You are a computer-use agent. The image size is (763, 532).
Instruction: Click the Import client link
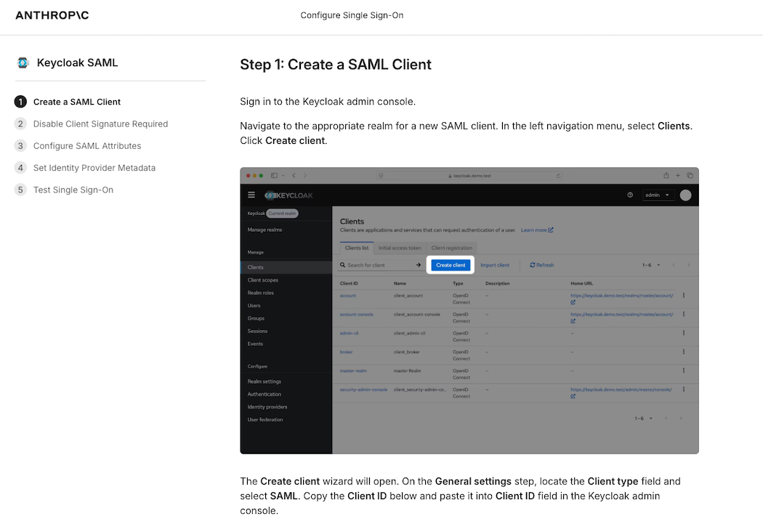(x=495, y=265)
